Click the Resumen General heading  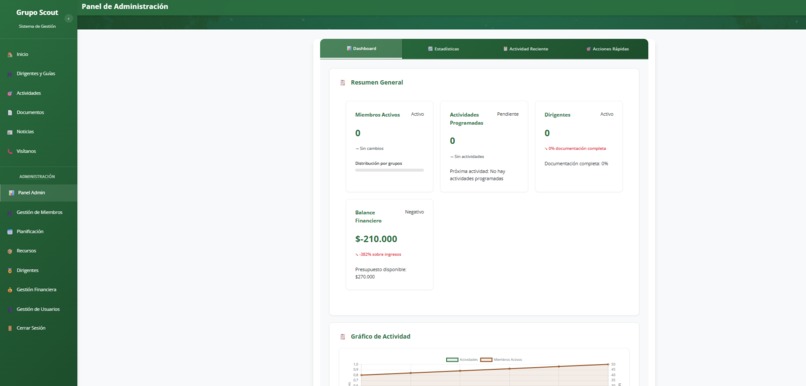[x=377, y=82]
